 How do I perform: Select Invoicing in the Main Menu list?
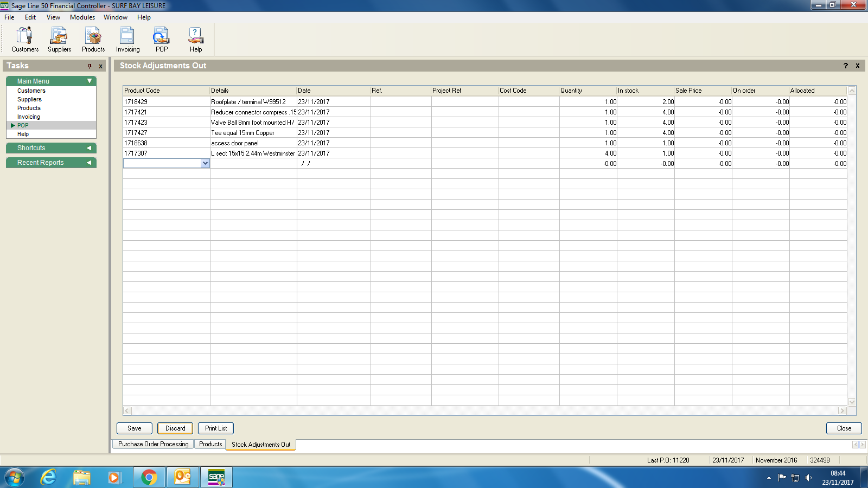29,117
